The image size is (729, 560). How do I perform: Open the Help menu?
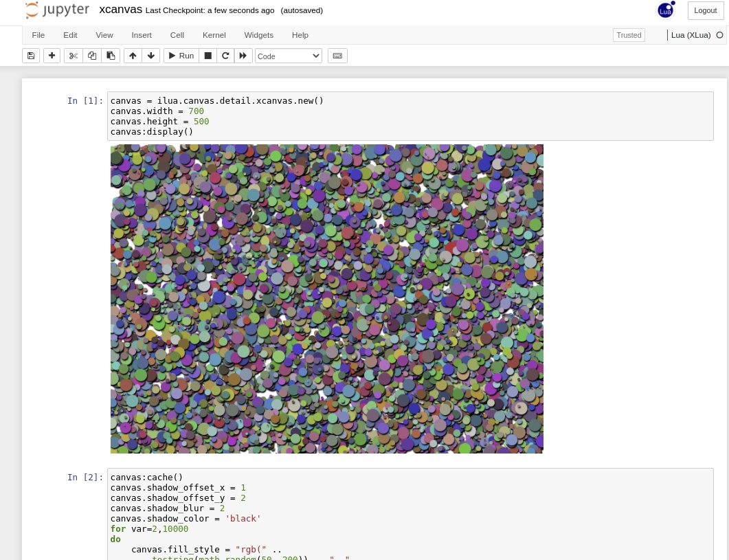click(x=300, y=35)
